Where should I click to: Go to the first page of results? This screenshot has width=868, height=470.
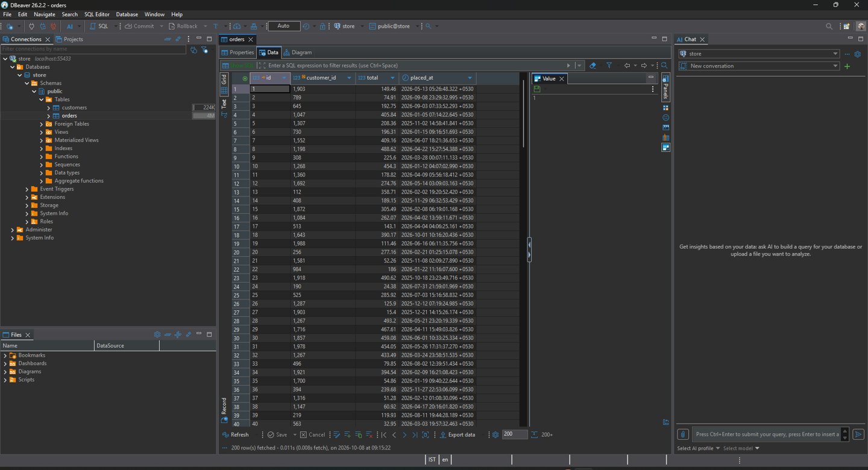pos(384,434)
